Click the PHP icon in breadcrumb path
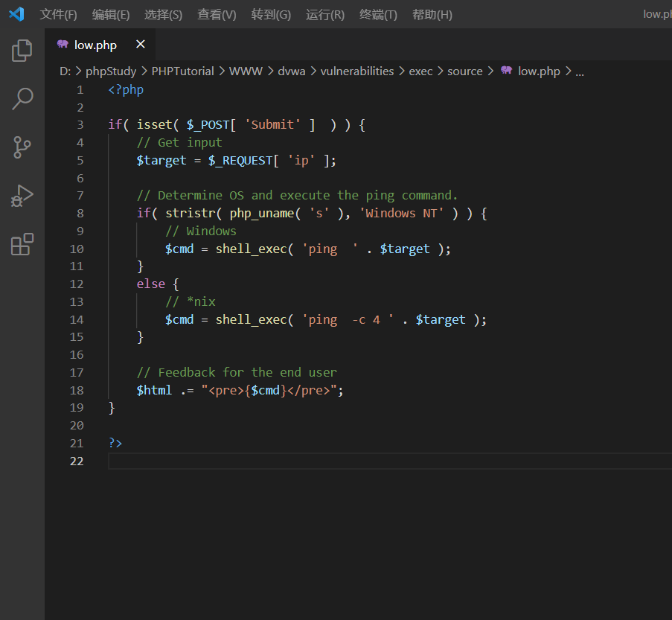672x620 pixels. point(507,71)
